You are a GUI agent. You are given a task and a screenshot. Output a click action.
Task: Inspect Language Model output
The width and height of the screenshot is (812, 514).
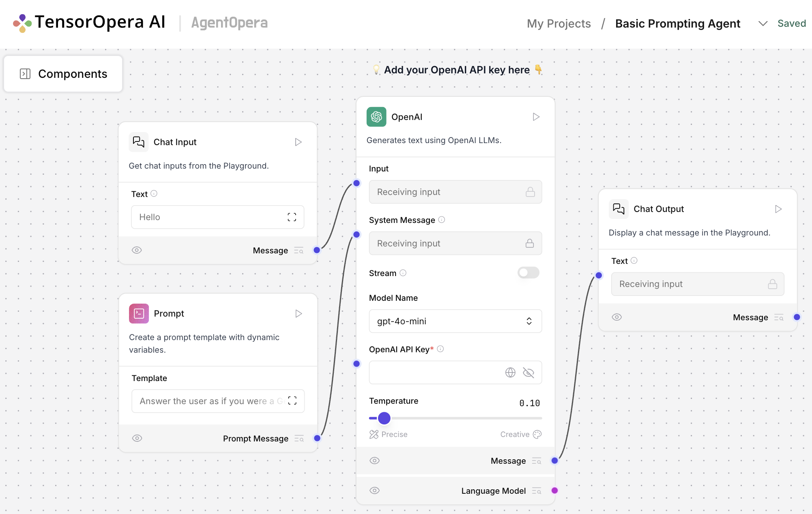tap(537, 491)
